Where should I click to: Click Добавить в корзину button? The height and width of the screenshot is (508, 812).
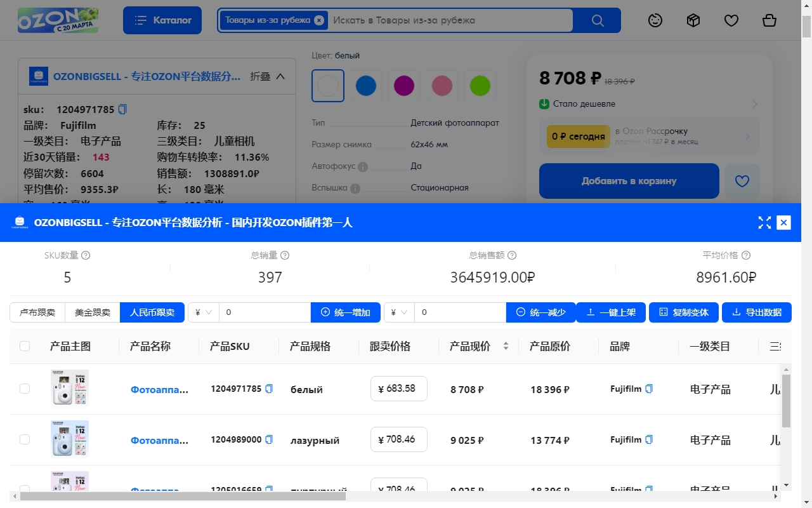[x=629, y=181]
